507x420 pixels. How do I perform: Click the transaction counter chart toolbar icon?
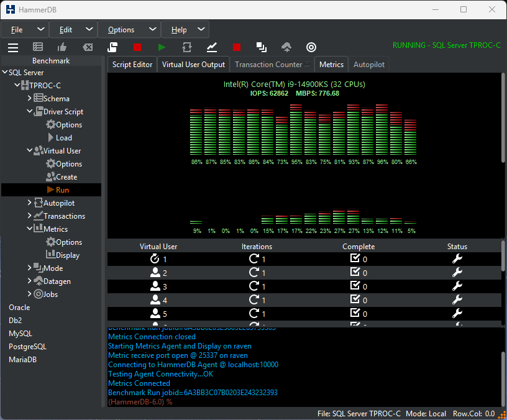[x=212, y=47]
